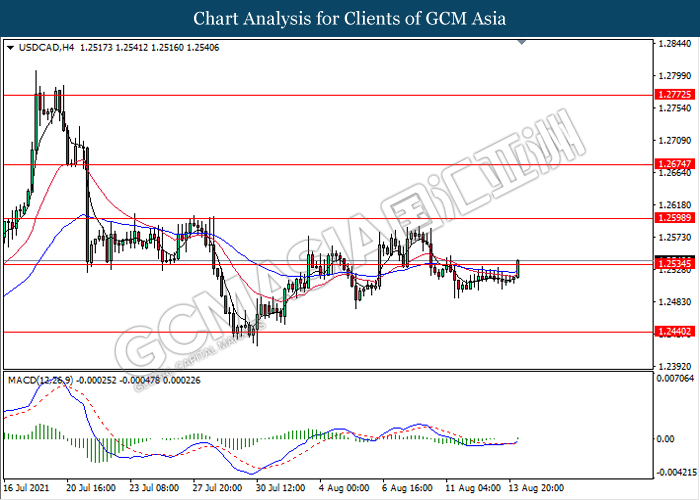Click the 1.24830 price scale value
The image size is (700, 500).
(x=675, y=302)
